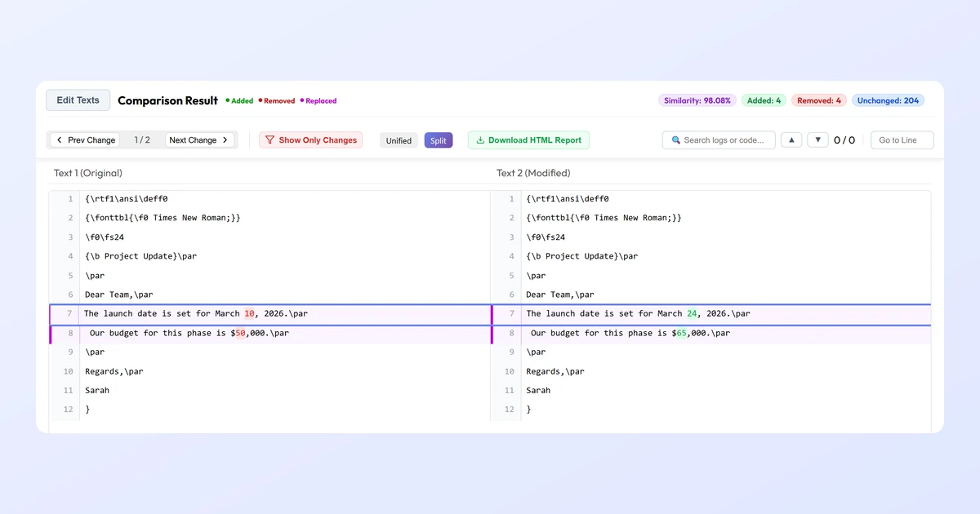Go to previous change
Viewport: 980px width, 514px height.
pos(85,140)
